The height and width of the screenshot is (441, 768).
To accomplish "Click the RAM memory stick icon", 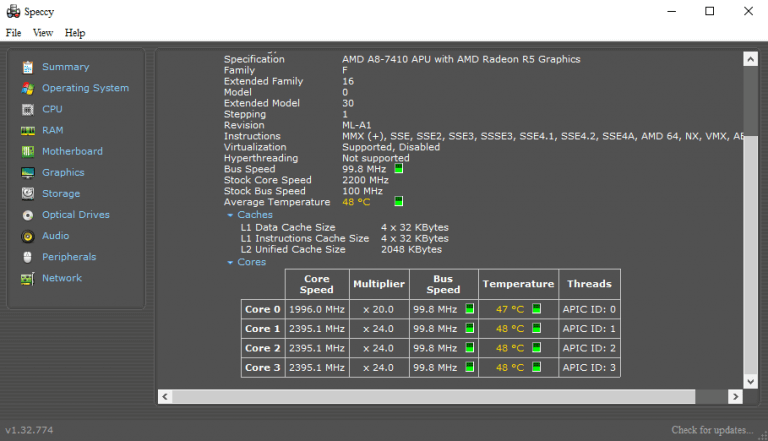I will (x=28, y=130).
